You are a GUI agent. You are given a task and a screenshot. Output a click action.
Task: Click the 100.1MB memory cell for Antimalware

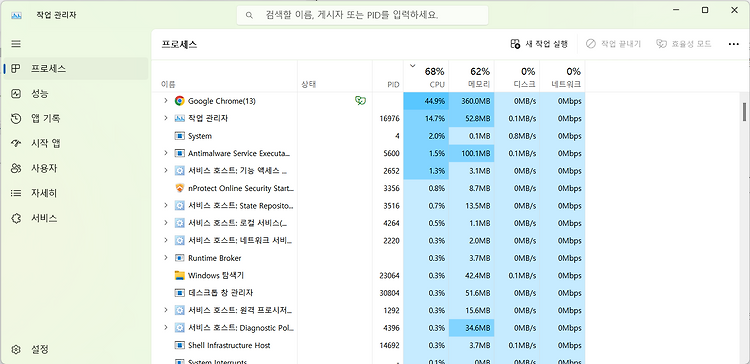click(472, 153)
